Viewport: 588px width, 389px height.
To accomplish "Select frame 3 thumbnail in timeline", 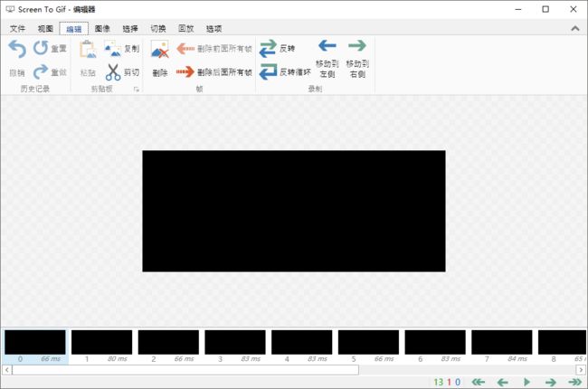I will tap(235, 342).
